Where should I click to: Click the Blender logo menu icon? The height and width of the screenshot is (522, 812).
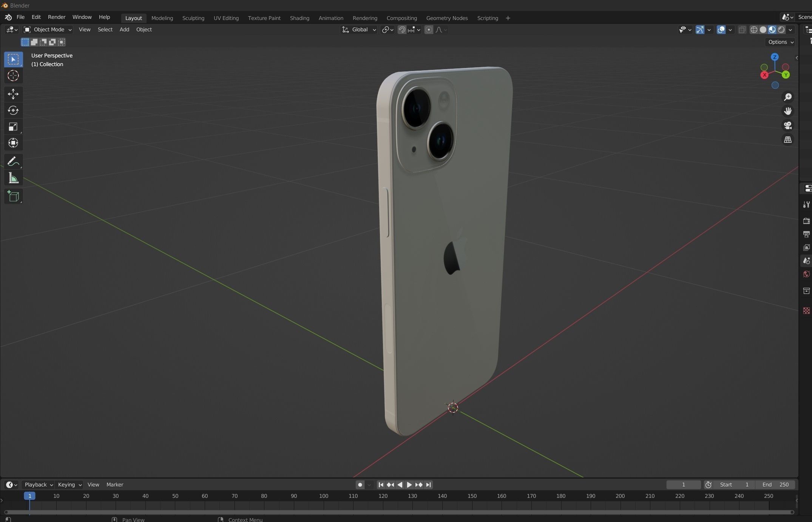click(8, 17)
